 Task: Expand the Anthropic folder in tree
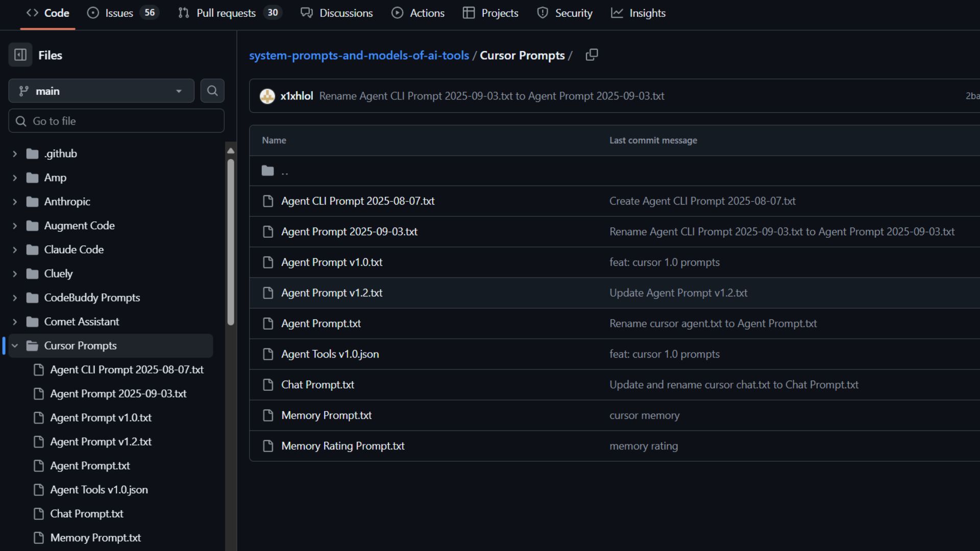pos(15,202)
